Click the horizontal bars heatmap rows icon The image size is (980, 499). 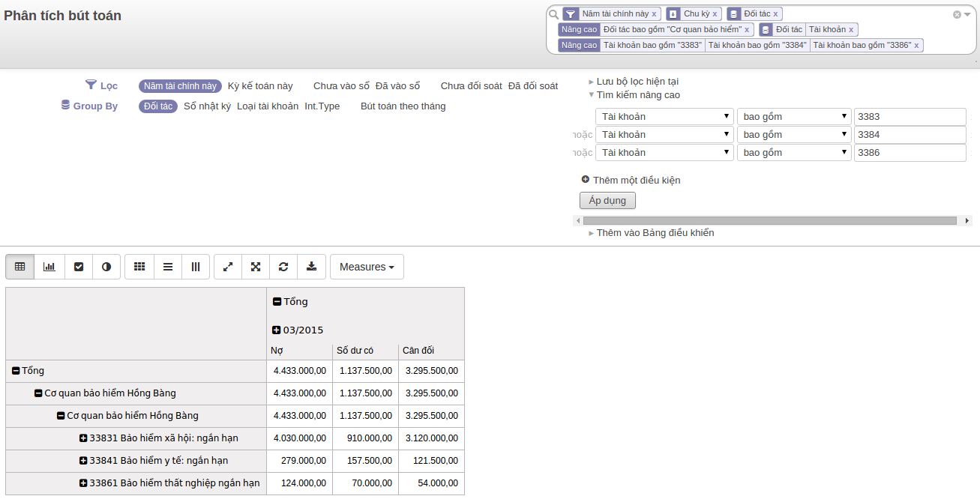168,267
